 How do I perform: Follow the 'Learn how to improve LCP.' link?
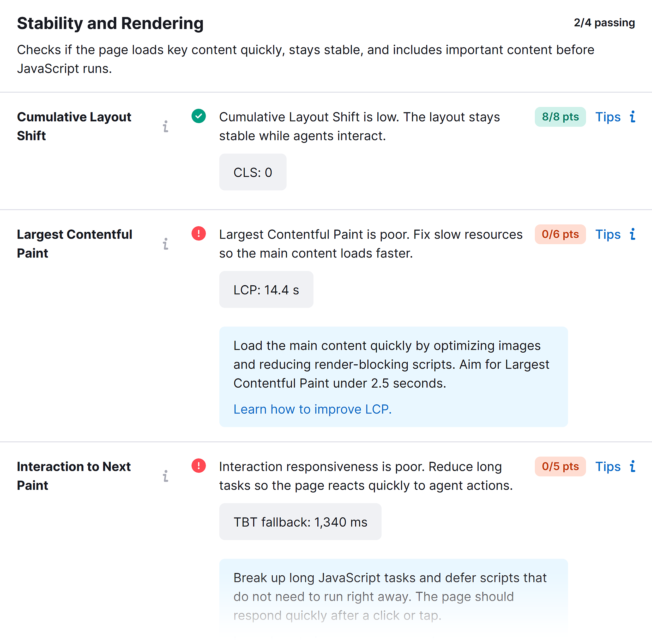pos(312,409)
